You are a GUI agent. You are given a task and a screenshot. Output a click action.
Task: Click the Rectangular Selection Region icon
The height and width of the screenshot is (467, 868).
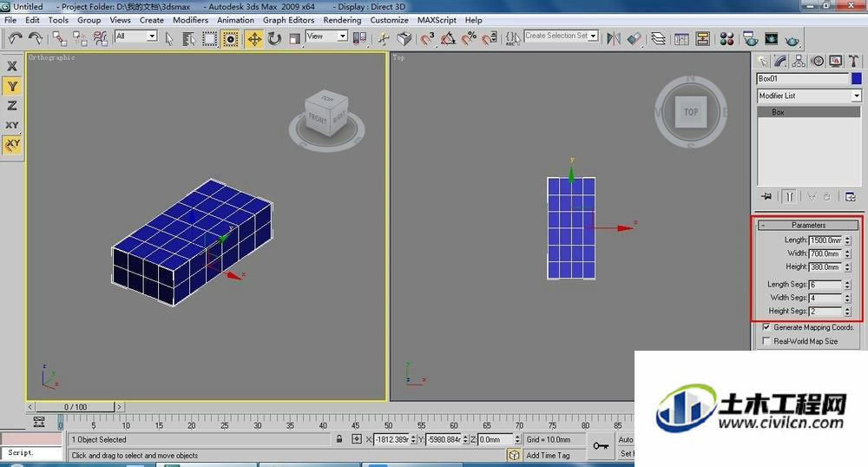click(209, 38)
